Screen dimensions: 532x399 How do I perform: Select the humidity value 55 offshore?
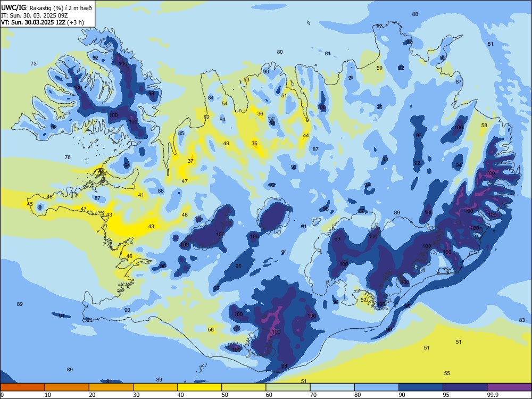pos(447,373)
